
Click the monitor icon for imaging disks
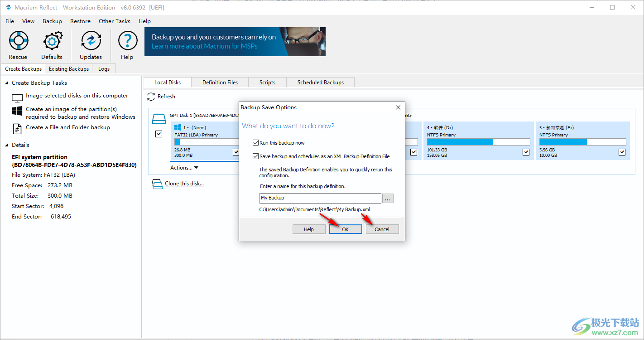17,98
